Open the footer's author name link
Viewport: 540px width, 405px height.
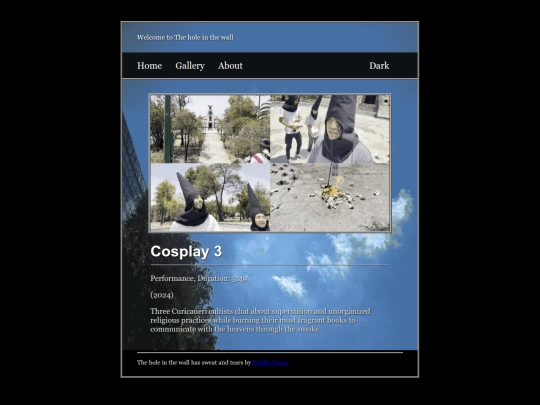coord(270,363)
